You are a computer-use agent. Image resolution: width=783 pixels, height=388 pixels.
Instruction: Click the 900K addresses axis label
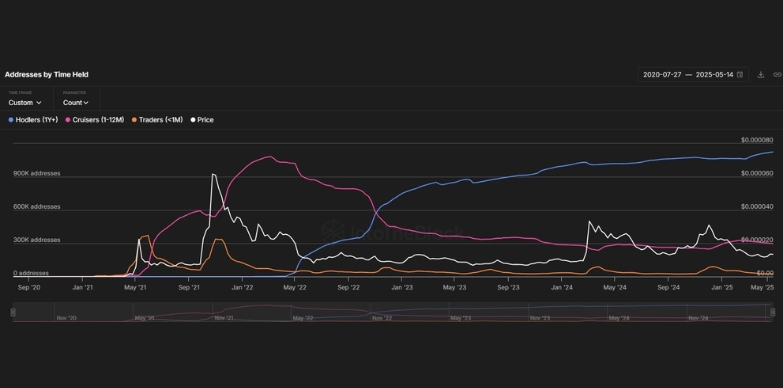pos(36,173)
